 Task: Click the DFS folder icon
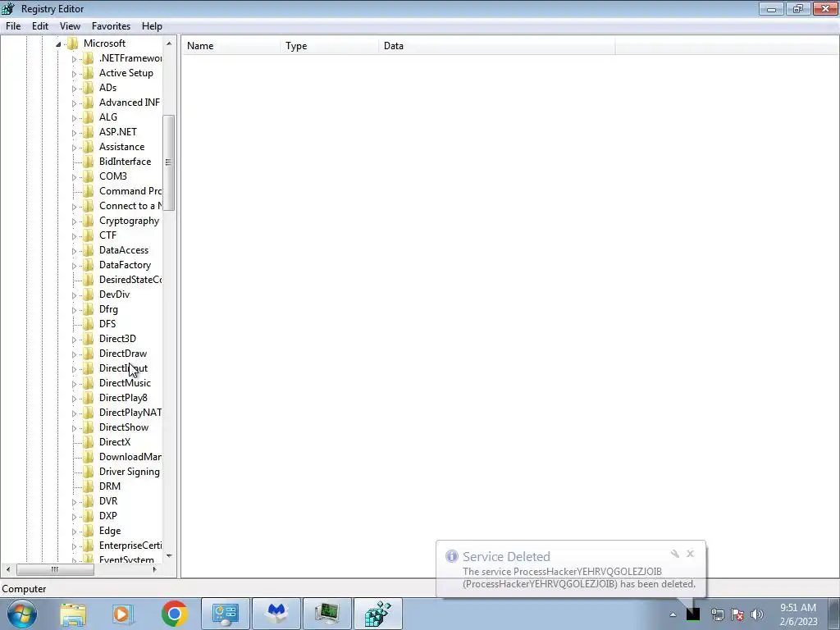pyautogui.click(x=89, y=323)
